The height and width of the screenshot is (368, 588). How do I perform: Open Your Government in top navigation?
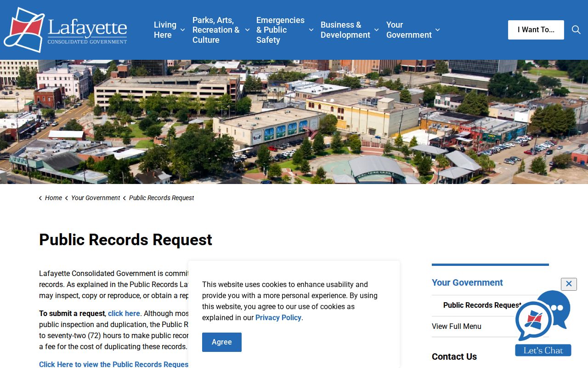tap(409, 30)
